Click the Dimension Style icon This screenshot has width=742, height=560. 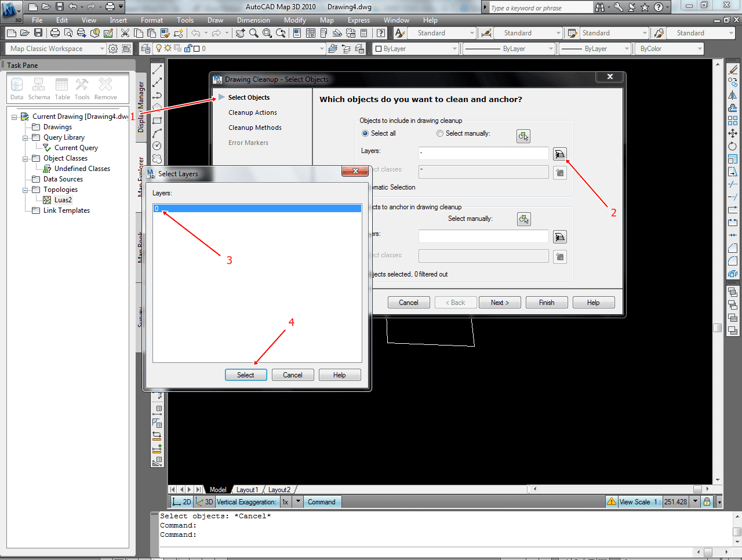click(x=486, y=33)
